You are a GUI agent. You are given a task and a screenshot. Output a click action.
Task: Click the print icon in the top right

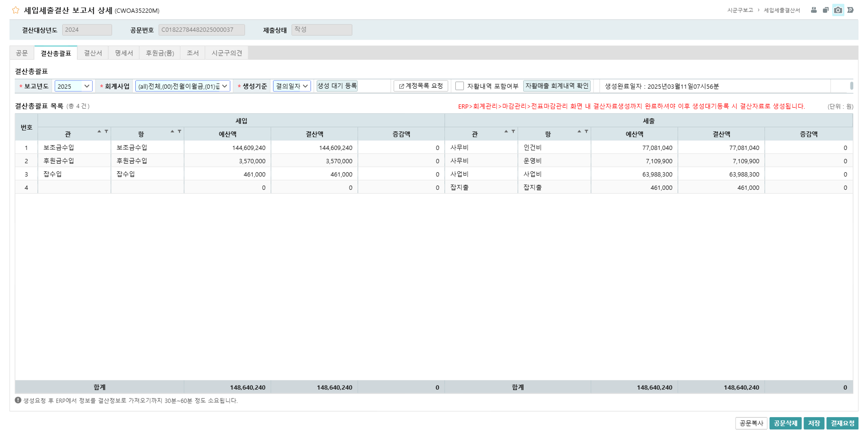coord(814,10)
